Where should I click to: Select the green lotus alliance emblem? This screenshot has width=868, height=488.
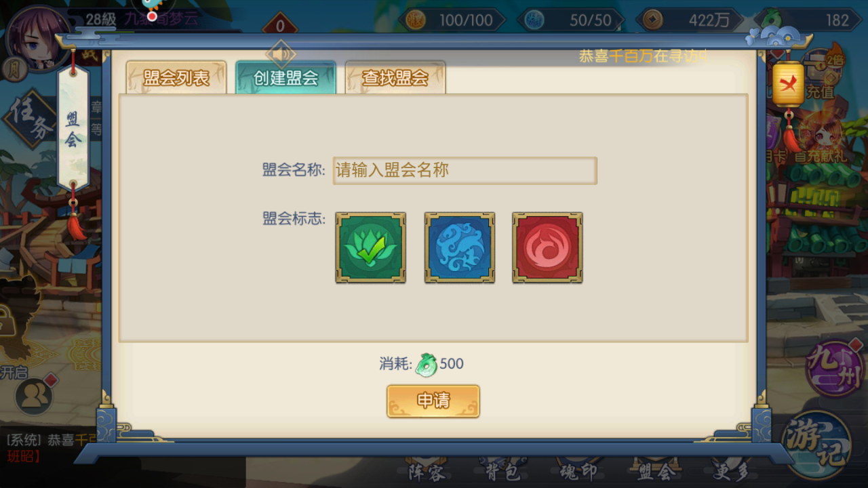click(370, 247)
